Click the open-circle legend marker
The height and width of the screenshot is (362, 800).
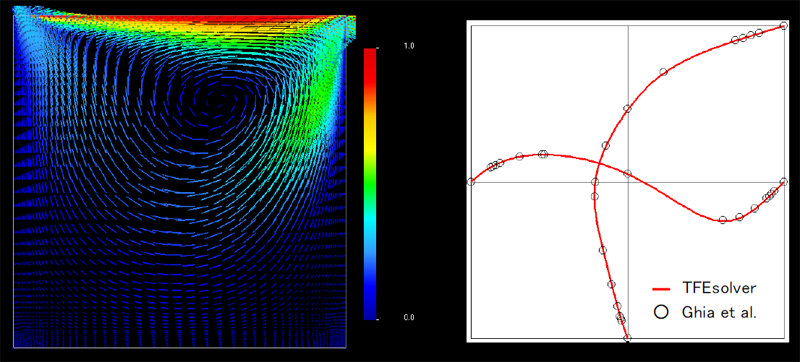662,312
